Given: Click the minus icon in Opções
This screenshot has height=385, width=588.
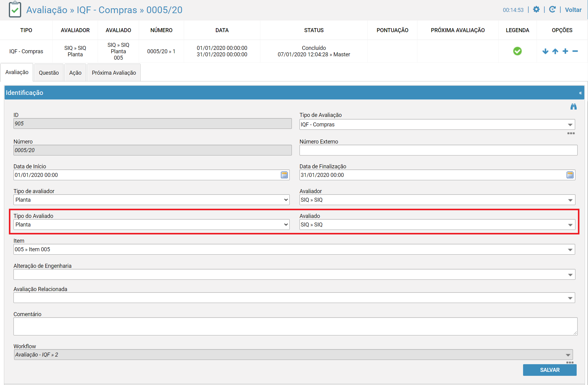Looking at the screenshot, I should (575, 51).
